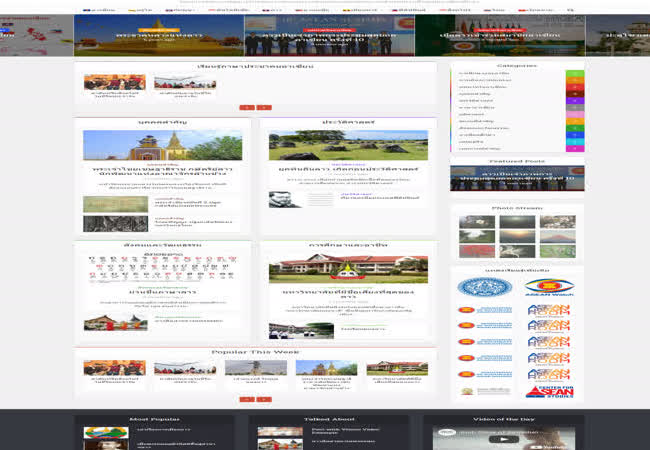Viewport: 650px width, 450px height.
Task: Expand the second menu item in the top navigation
Action: [140, 9]
